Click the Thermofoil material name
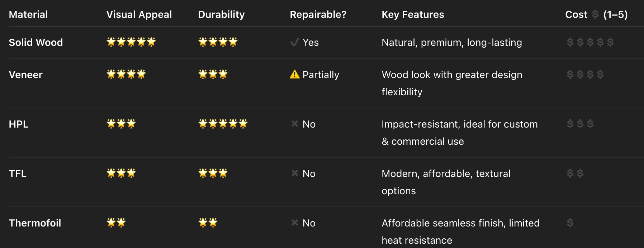Viewport: 644px width, 248px height. coord(35,223)
